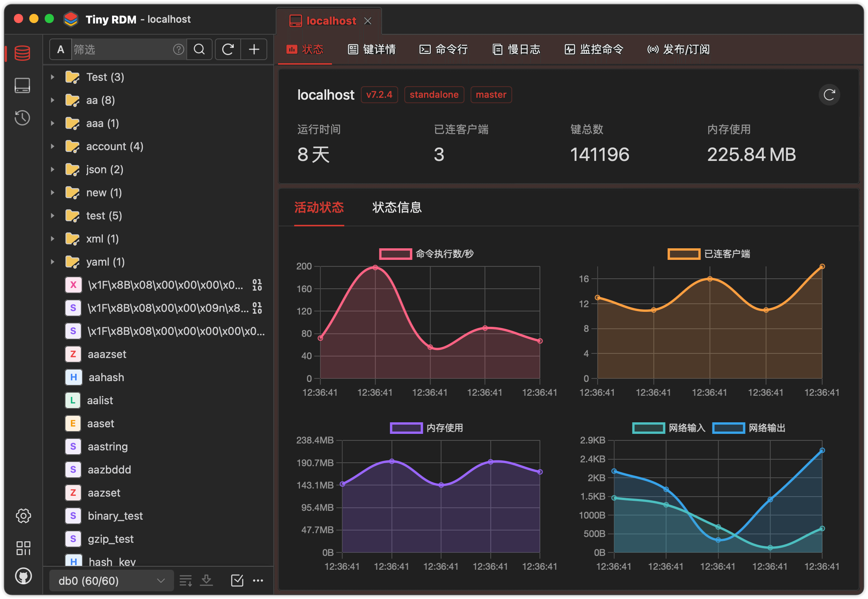Click the 225.84 MB memory value
This screenshot has width=868, height=599.
click(751, 155)
